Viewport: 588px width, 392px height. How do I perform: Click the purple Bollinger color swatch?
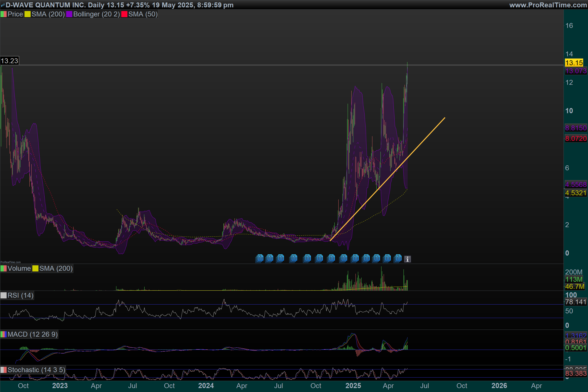[69, 14]
